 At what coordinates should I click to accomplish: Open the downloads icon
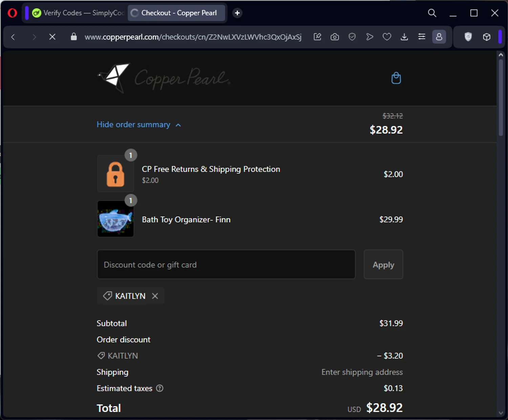click(404, 37)
